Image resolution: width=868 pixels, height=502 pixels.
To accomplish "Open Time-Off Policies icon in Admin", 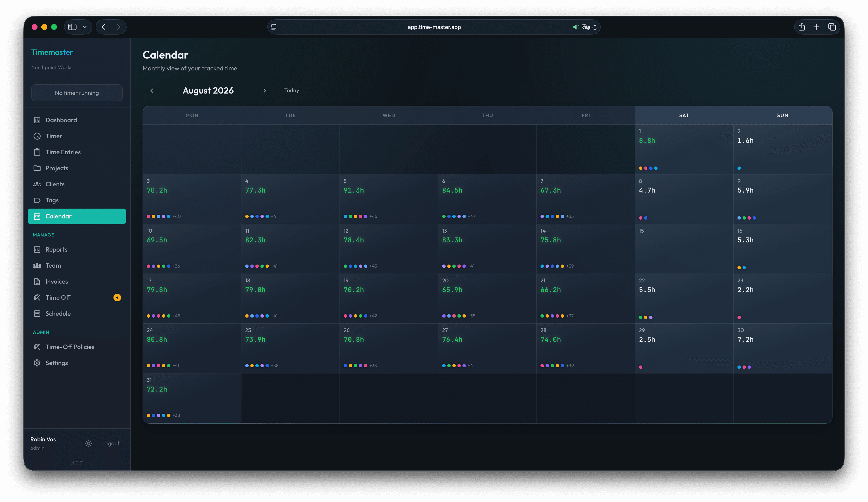I will [37, 347].
